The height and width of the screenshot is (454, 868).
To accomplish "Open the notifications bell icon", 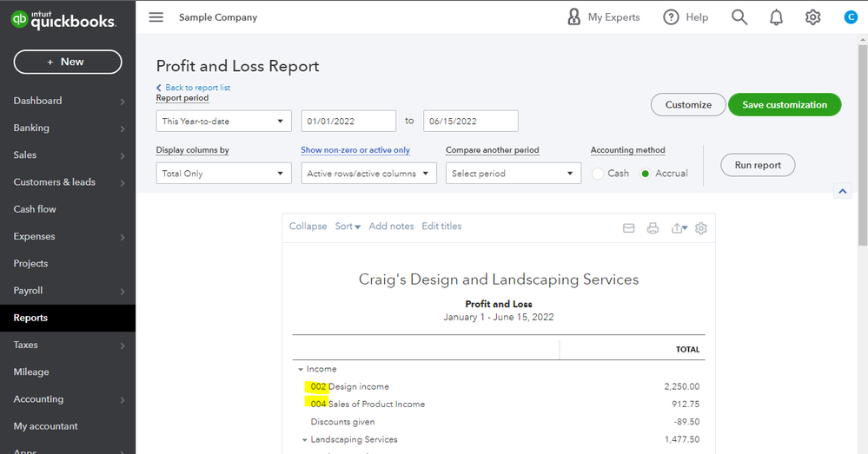I will point(776,17).
